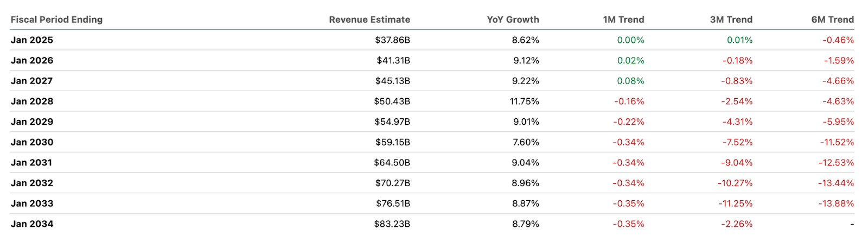Click the -0.46% 6M trend cell
This screenshot has height=242, width=868.
point(838,40)
